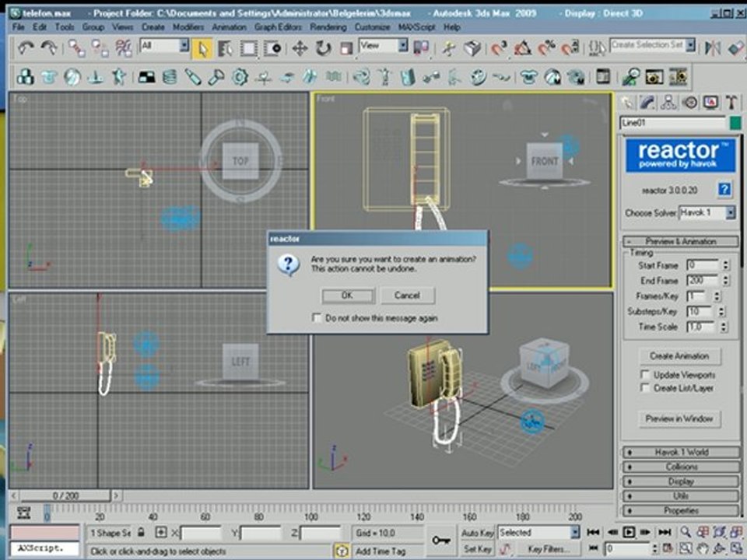Screen dimensions: 747x560
Task: Open the Graph Editors menu
Action: 278,27
